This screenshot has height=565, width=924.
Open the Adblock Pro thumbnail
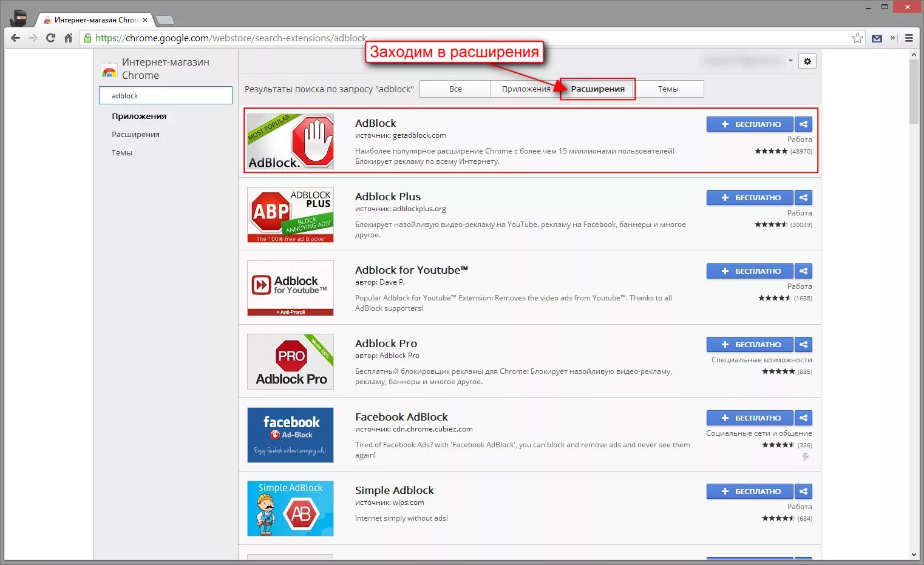pyautogui.click(x=290, y=362)
